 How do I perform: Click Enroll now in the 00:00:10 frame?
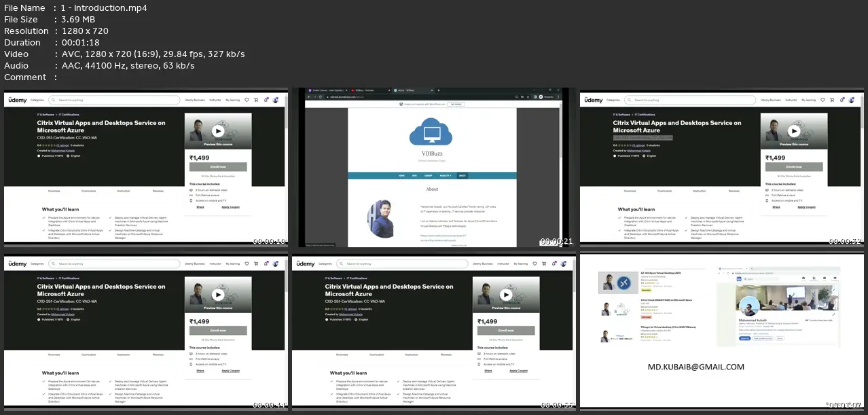(218, 166)
